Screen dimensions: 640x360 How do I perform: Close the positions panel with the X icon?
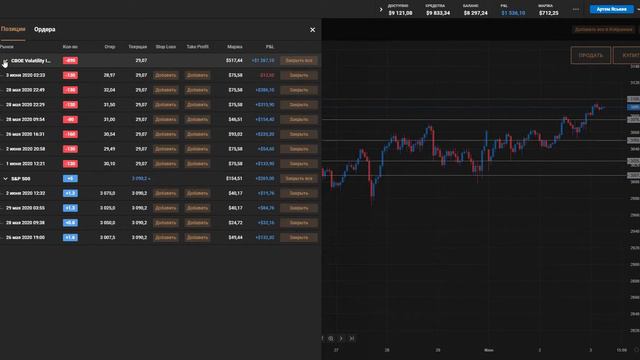click(312, 29)
